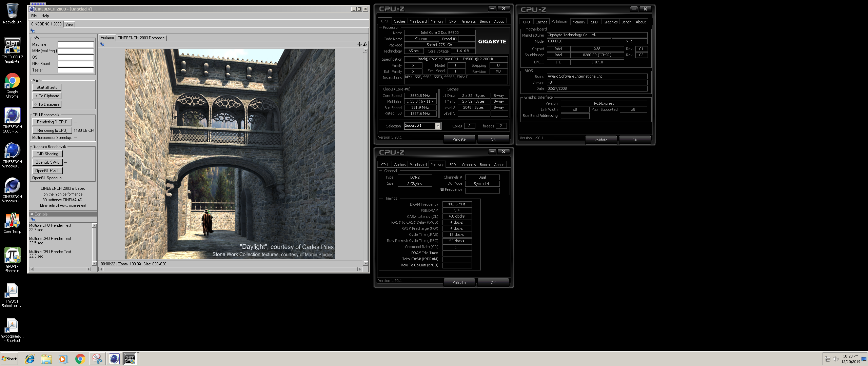Click the move cross icon above picture

[359, 44]
